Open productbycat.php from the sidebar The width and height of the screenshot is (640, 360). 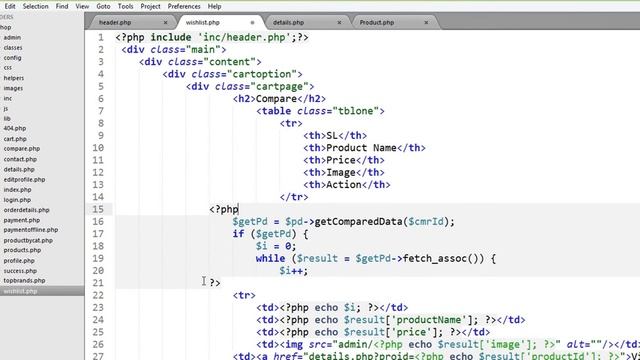(28, 240)
